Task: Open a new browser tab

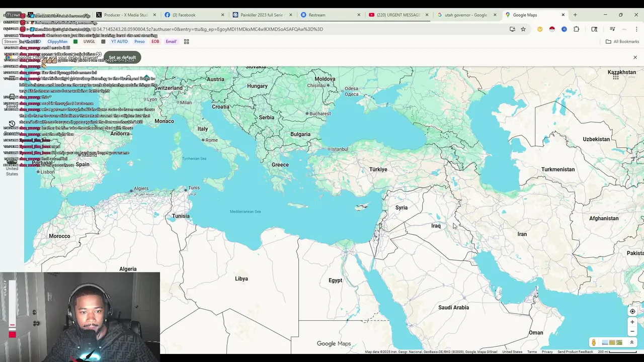Action: click(575, 15)
